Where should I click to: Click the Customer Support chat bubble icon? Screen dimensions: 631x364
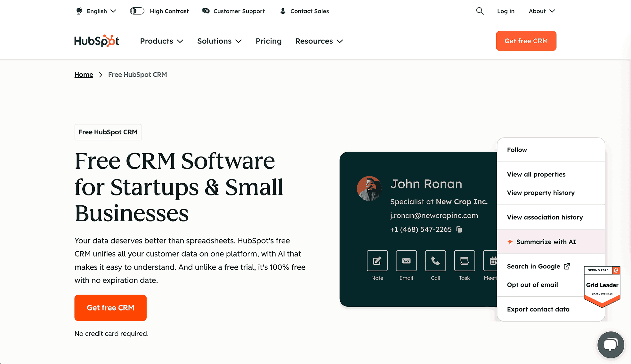[206, 11]
